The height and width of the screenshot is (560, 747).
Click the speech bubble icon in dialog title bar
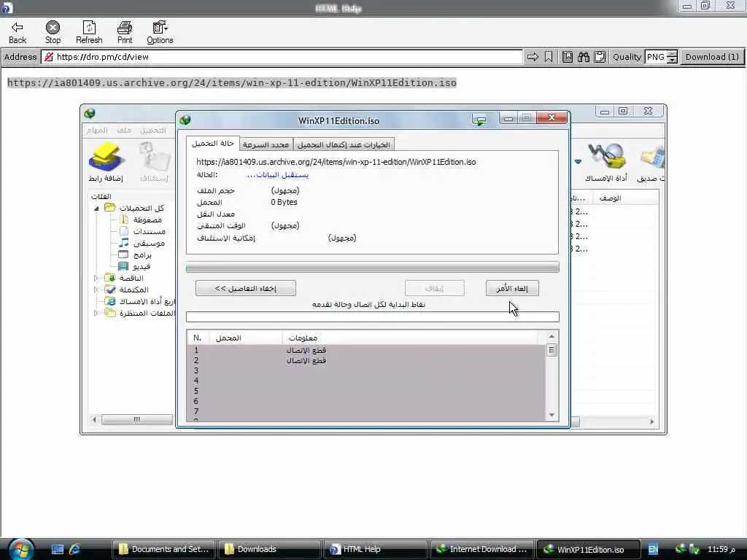[480, 120]
